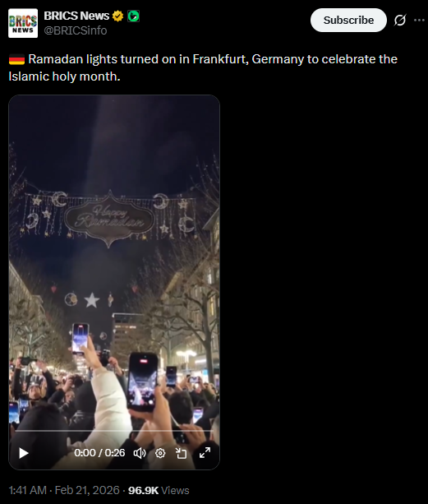Expand the video to fullscreen
428x504 pixels.
(x=205, y=453)
